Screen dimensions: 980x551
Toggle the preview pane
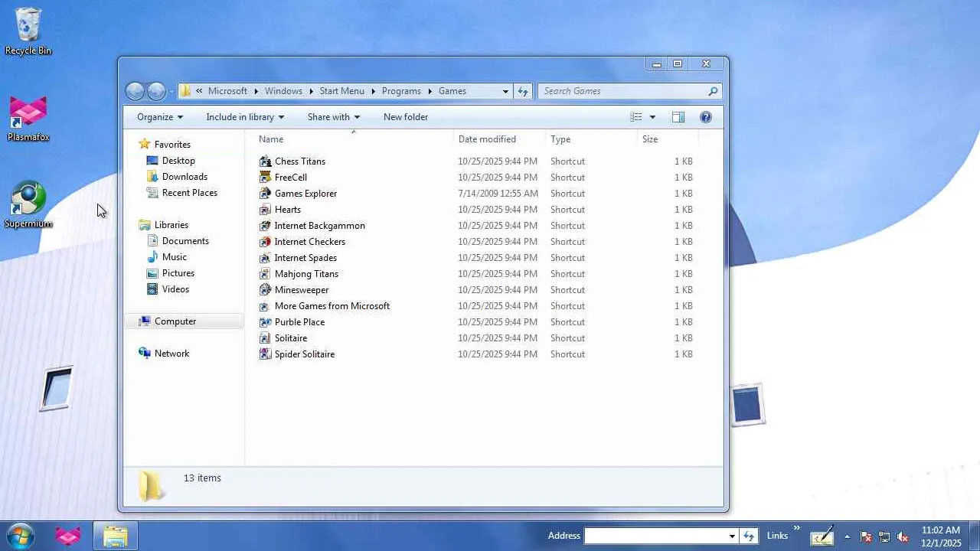[678, 117]
